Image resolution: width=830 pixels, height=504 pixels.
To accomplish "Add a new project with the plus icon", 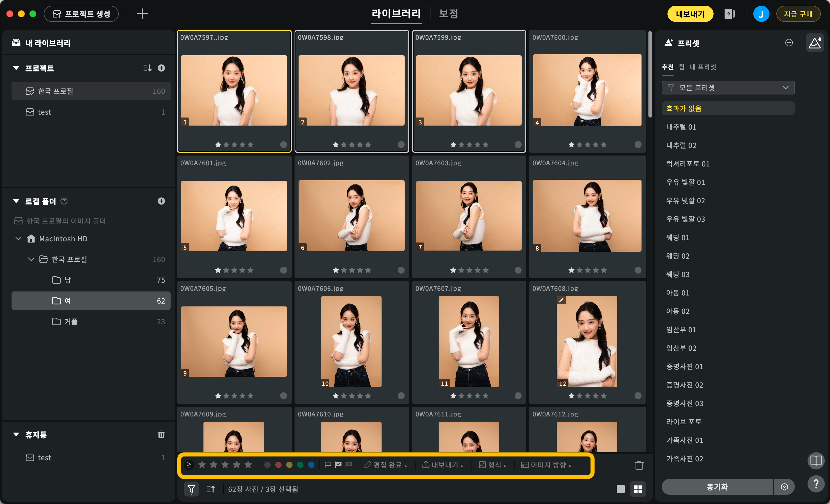I will (x=161, y=68).
